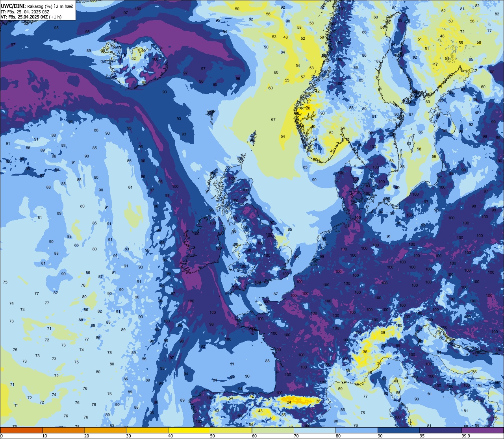Image resolution: width=504 pixels, height=439 pixels.
Task: Click the '10' legend scale label
Action: click(44, 436)
